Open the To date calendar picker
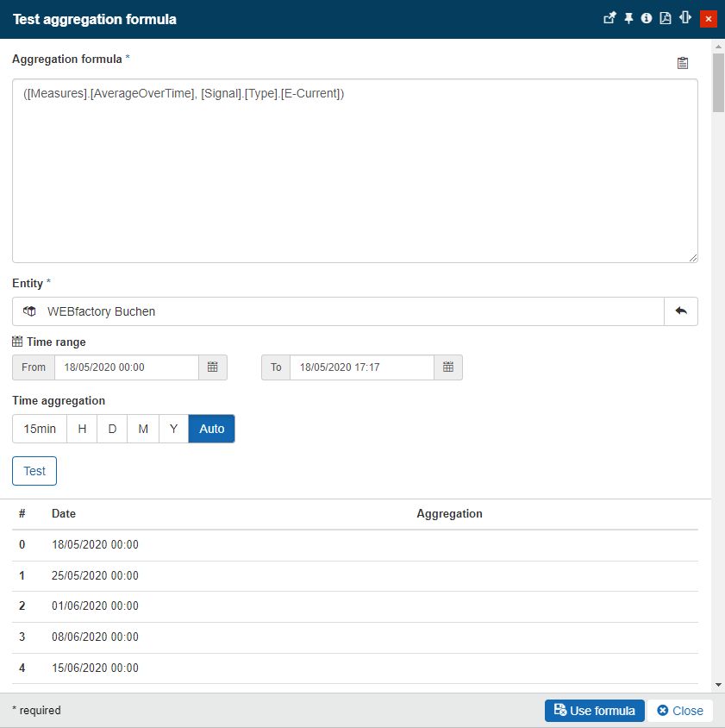Image resolution: width=725 pixels, height=728 pixels. pyautogui.click(x=447, y=367)
